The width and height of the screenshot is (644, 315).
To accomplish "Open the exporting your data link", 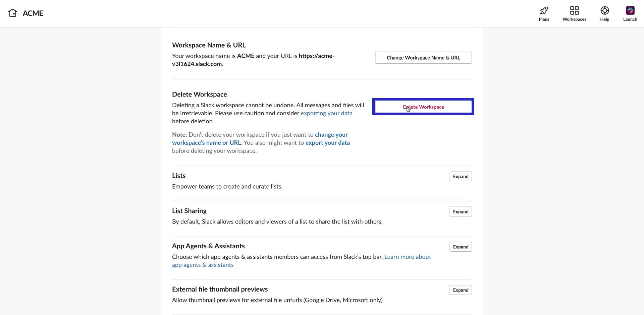I will pos(326,113).
